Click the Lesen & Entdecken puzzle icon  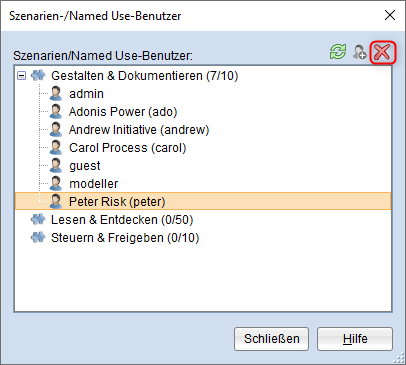point(38,220)
